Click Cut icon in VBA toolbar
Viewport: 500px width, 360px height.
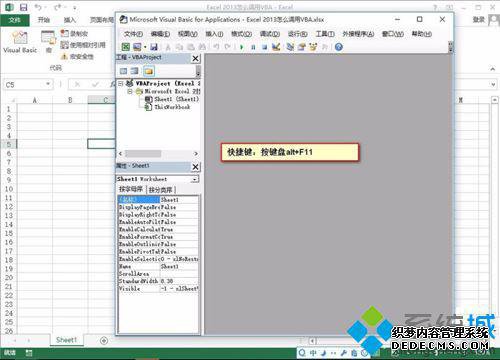(168, 47)
